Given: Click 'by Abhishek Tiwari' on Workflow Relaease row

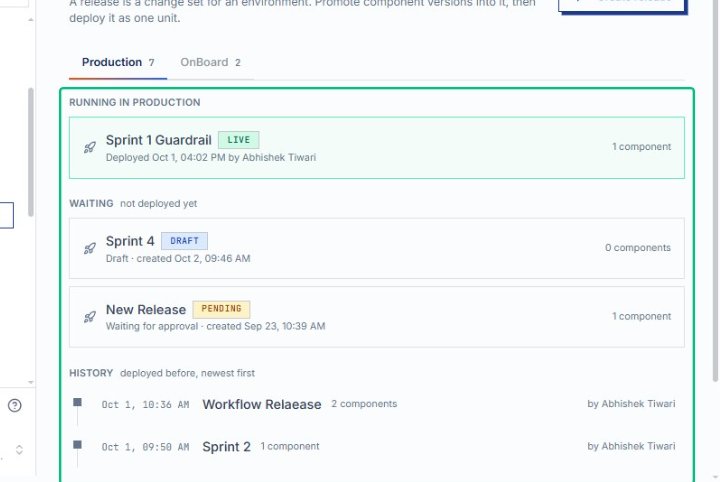Looking at the screenshot, I should 631,404.
